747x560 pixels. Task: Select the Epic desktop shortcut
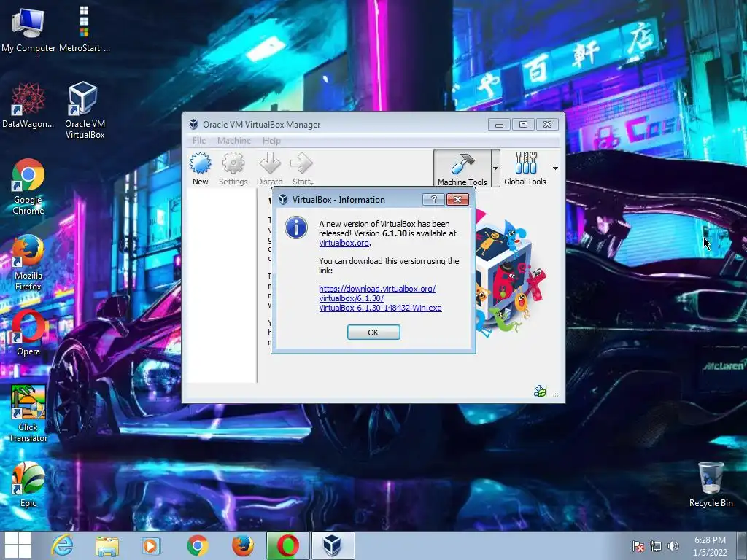point(28,485)
